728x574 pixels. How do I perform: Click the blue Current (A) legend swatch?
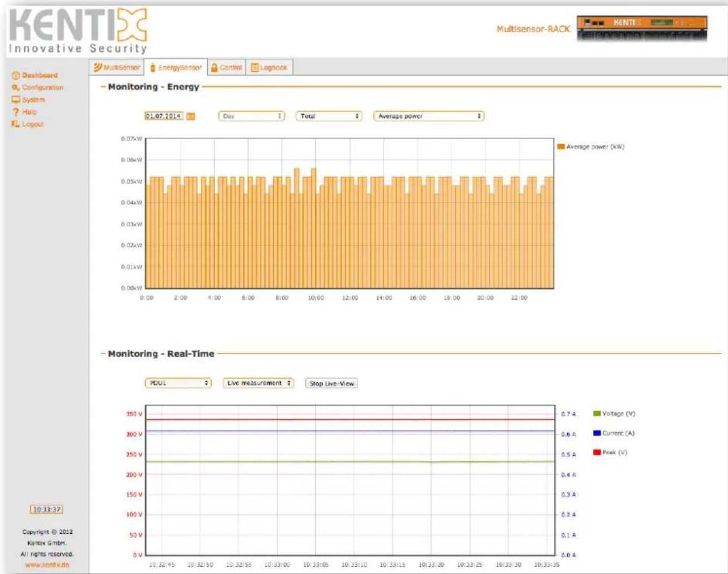597,433
